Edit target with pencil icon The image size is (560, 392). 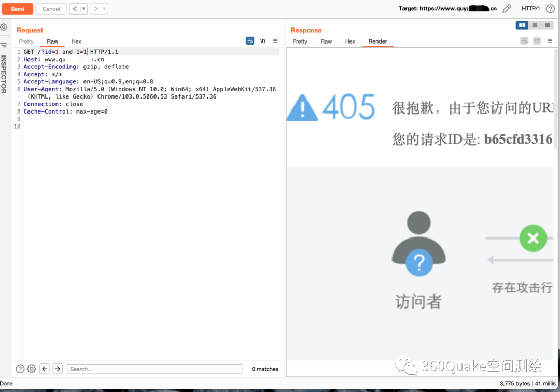(x=507, y=9)
